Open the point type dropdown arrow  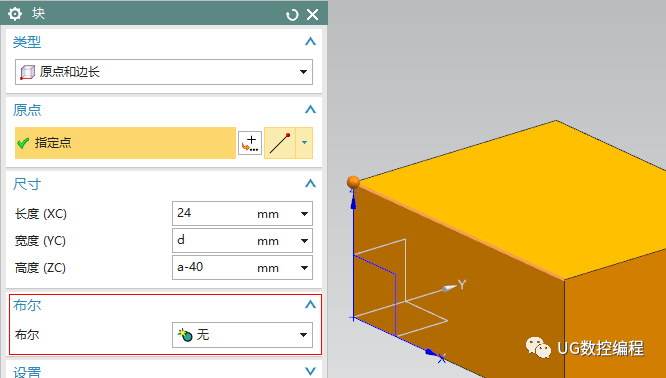pos(304,143)
